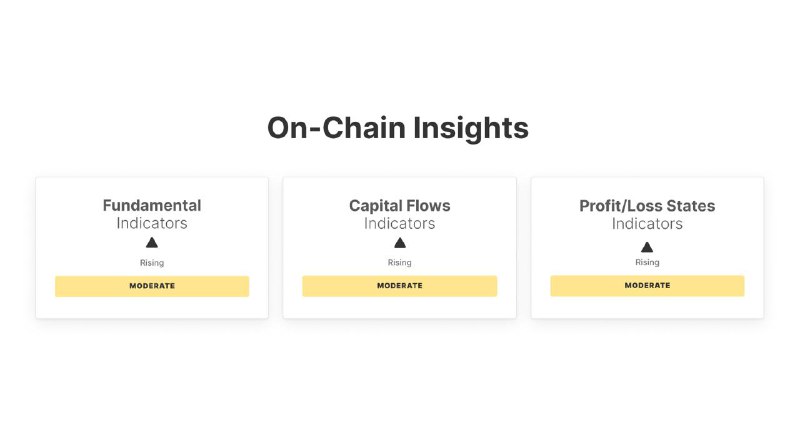Click the Capital Flows rising triangle icon
800x434 pixels.
click(399, 243)
